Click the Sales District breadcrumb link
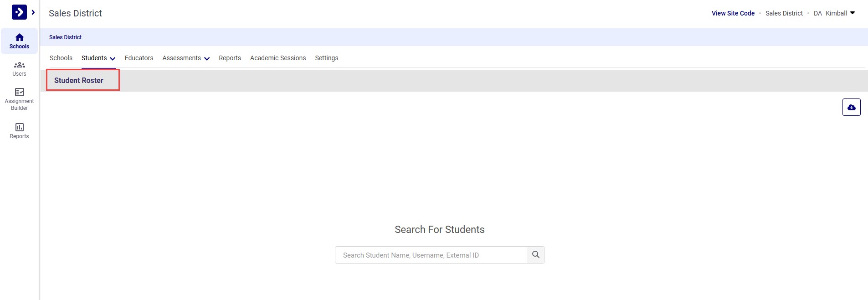 65,37
